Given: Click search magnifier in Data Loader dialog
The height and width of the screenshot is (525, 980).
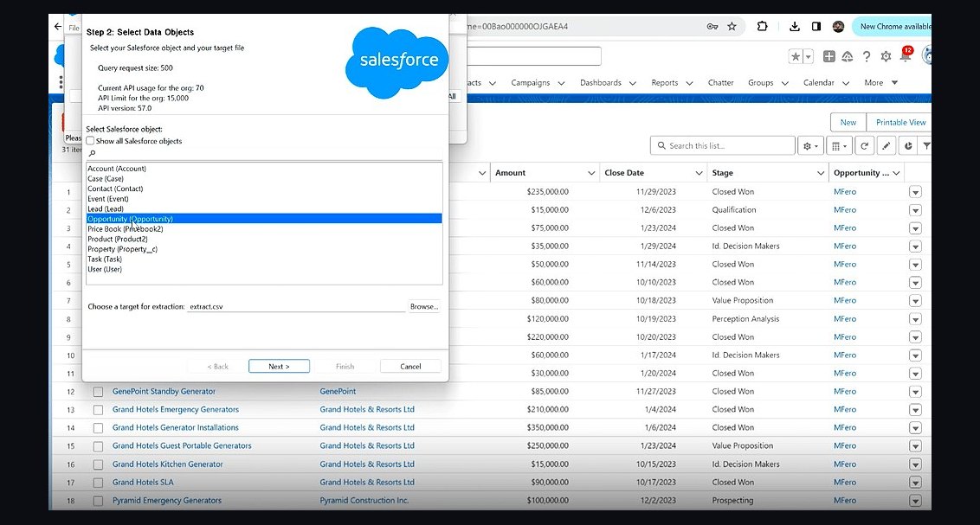Looking at the screenshot, I should (92, 154).
